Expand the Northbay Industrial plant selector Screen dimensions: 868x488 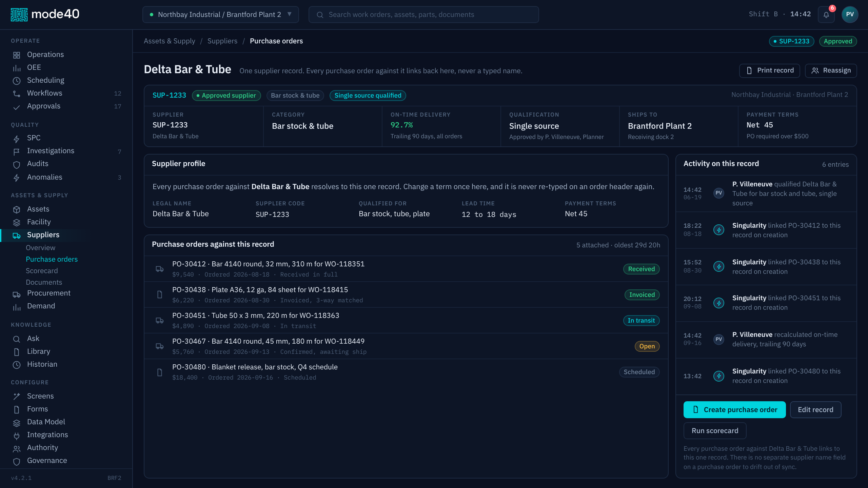click(221, 15)
